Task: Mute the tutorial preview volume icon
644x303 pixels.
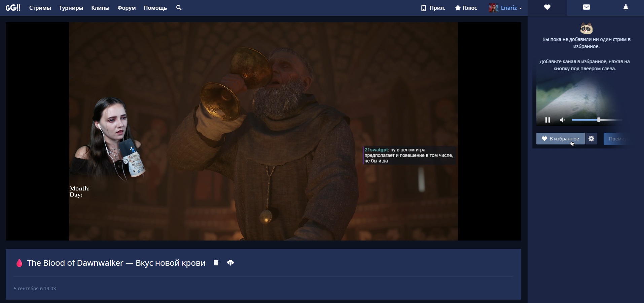Action: 562,120
